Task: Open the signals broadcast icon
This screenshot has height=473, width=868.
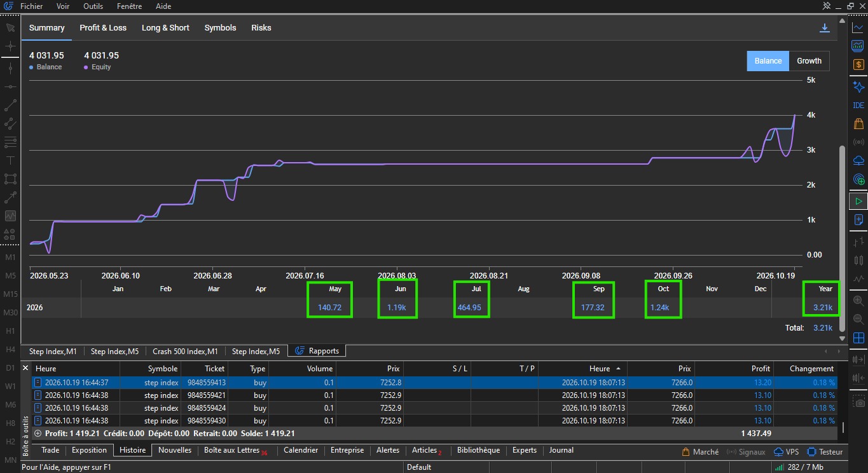Action: [x=858, y=142]
